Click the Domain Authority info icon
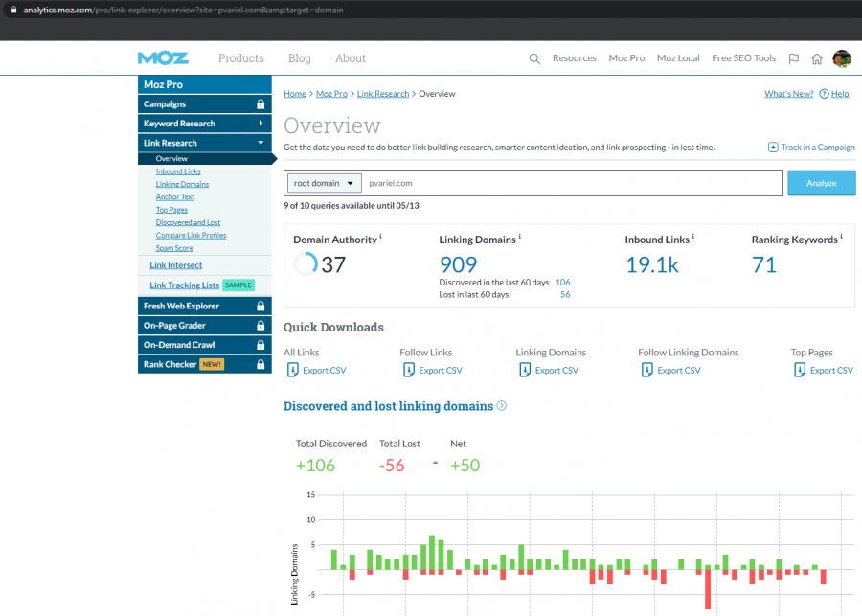The width and height of the screenshot is (862, 616). click(380, 236)
